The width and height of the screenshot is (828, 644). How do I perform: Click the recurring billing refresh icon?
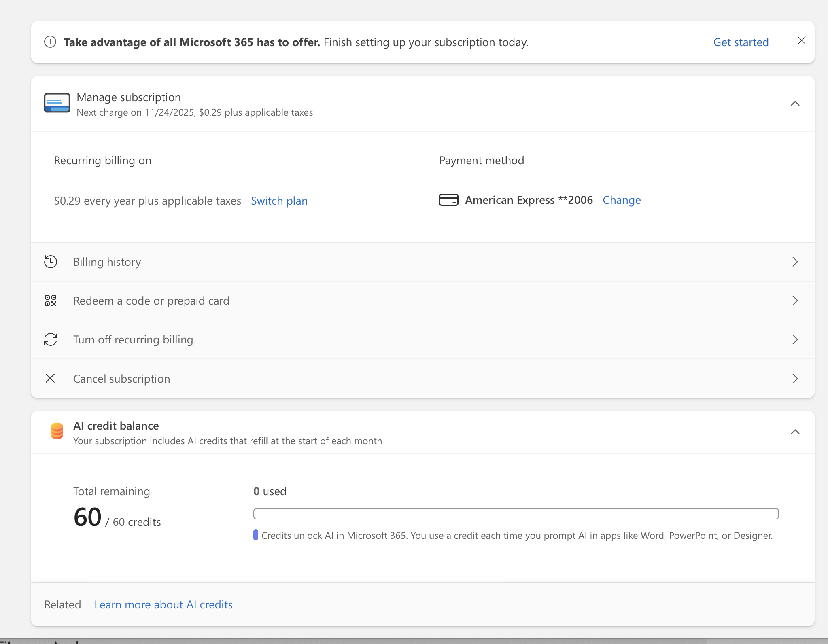coord(51,339)
